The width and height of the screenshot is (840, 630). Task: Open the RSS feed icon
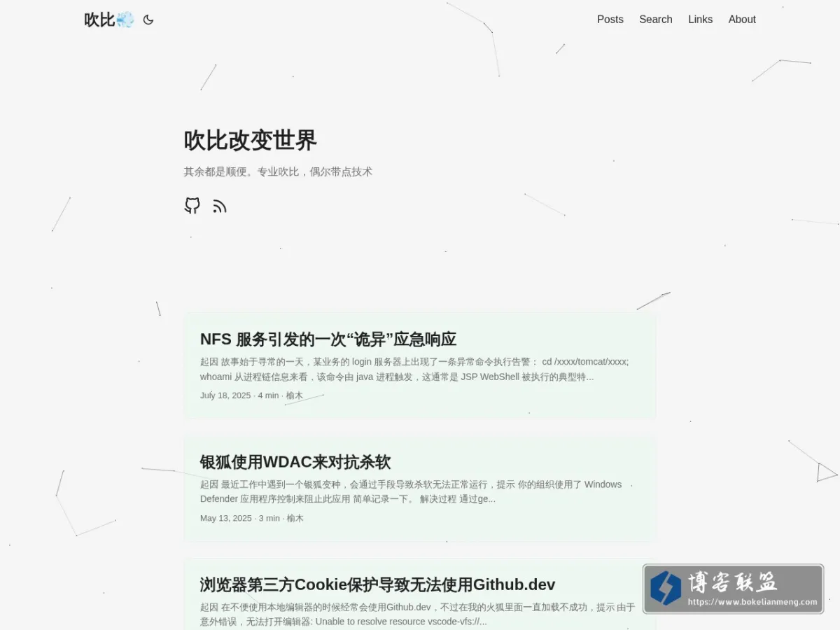click(x=220, y=206)
